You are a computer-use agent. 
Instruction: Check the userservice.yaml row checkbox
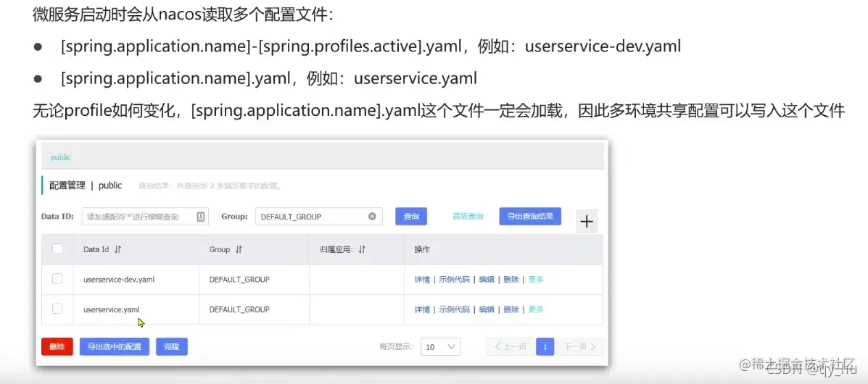point(57,309)
